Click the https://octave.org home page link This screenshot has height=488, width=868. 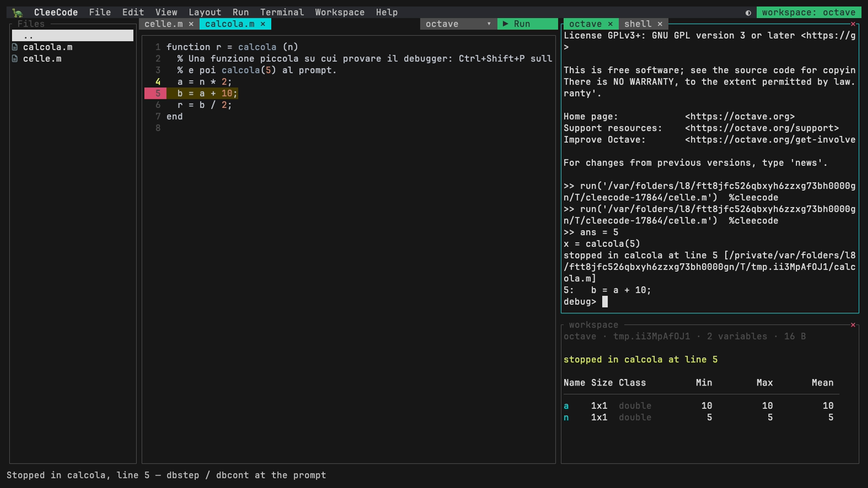pyautogui.click(x=739, y=117)
